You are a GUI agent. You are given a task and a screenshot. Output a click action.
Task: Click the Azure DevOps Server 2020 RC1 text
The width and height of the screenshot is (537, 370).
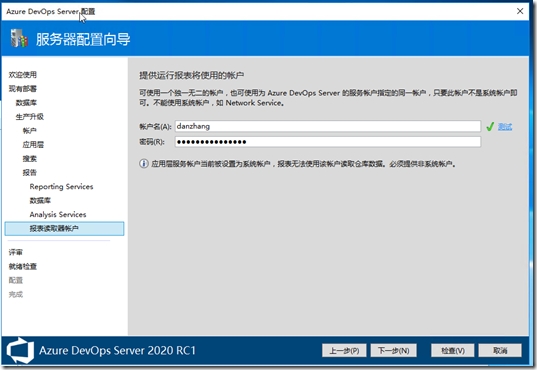pyautogui.click(x=117, y=350)
